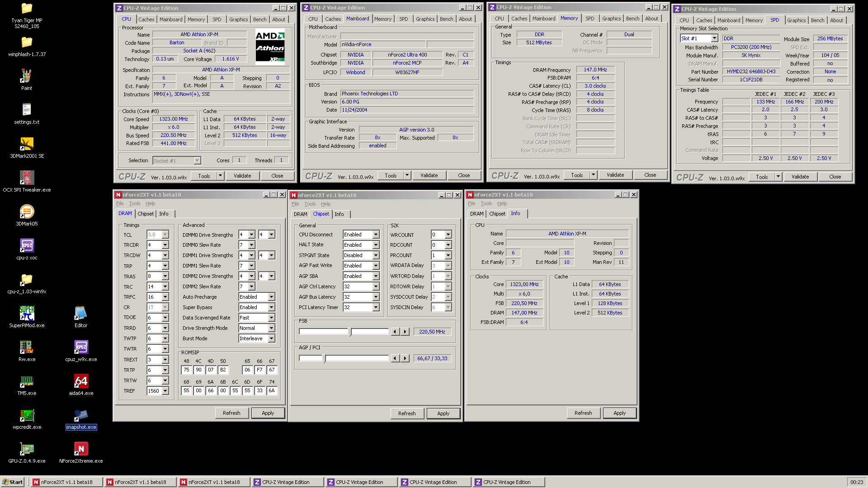868x488 pixels.
Task: Switch to Caches tab in first CPU-Z window
Action: point(146,19)
